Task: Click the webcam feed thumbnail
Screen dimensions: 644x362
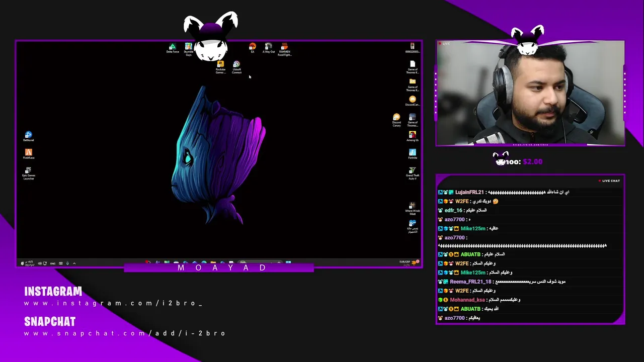Action: coord(530,94)
